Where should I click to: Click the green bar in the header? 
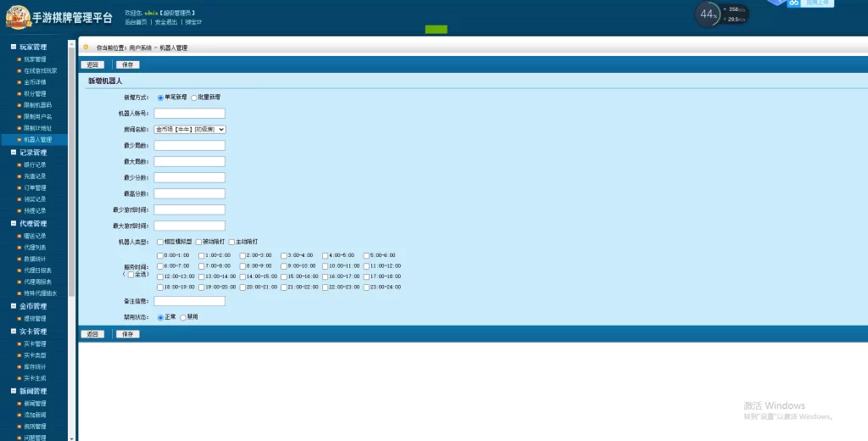coord(436,30)
